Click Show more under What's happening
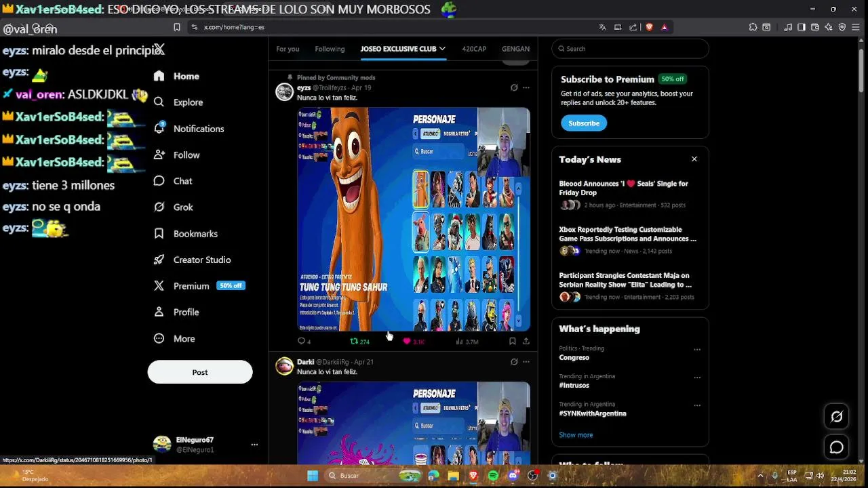The width and height of the screenshot is (868, 488). 576,435
